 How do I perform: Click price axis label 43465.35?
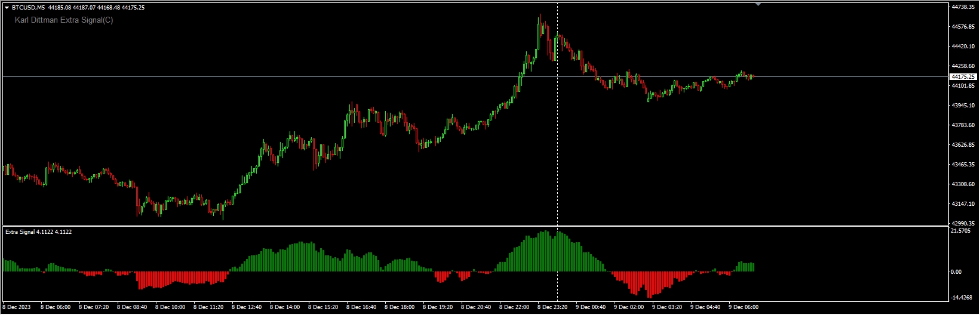click(963, 165)
